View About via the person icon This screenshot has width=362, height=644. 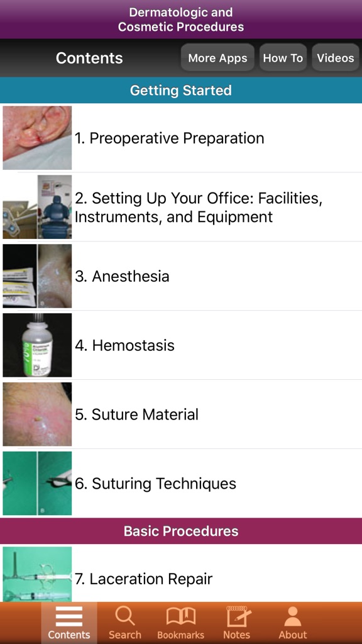(292, 618)
